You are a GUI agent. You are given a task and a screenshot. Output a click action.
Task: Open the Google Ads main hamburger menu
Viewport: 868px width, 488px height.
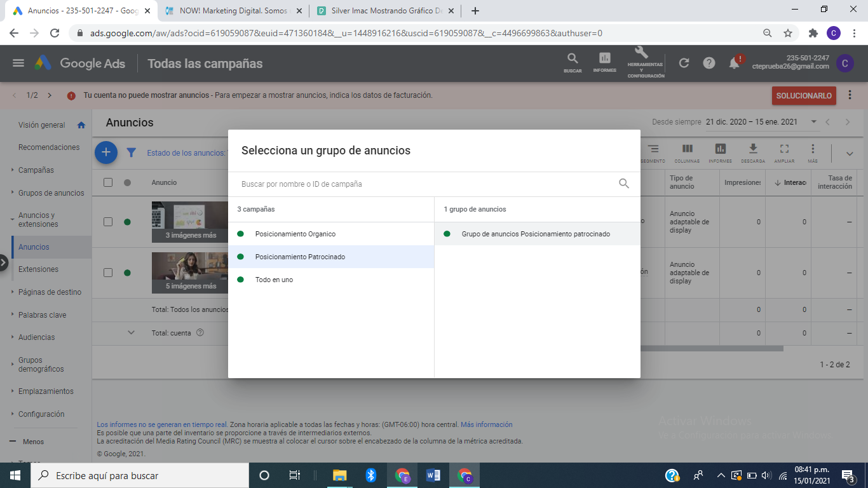(x=18, y=63)
